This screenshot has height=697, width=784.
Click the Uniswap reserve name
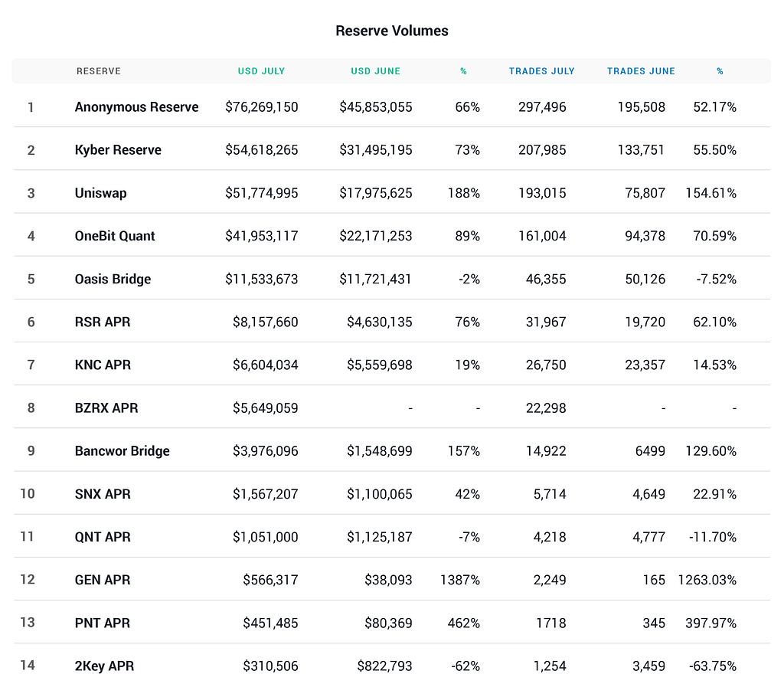coord(100,193)
